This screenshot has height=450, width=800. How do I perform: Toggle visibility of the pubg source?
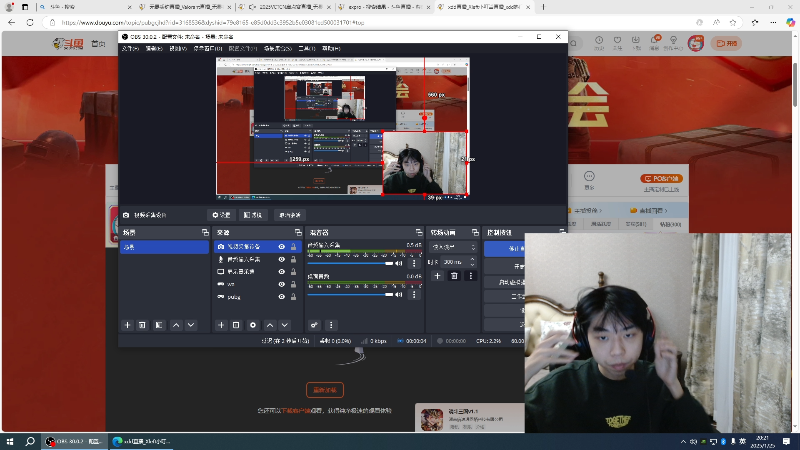[281, 296]
